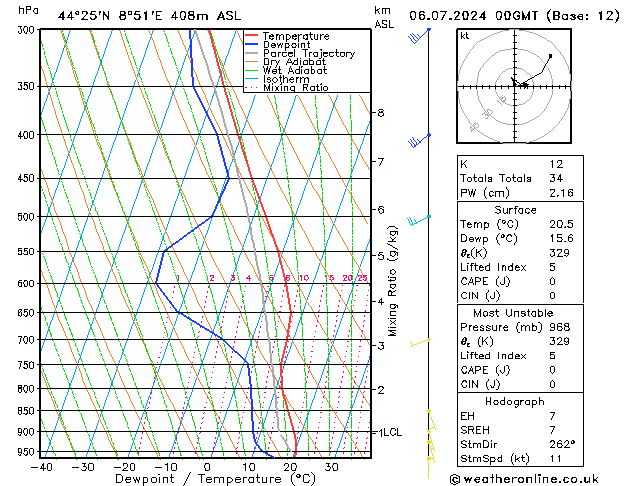629x486 pixels.
Task: Click the -40 temperature axis label
Action: click(41, 468)
